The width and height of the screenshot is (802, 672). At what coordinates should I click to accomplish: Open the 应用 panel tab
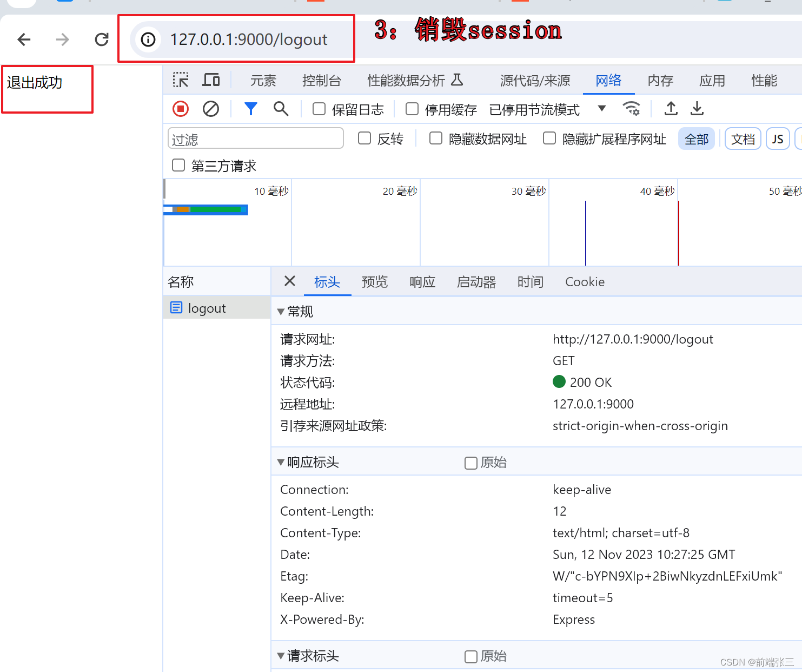click(712, 81)
